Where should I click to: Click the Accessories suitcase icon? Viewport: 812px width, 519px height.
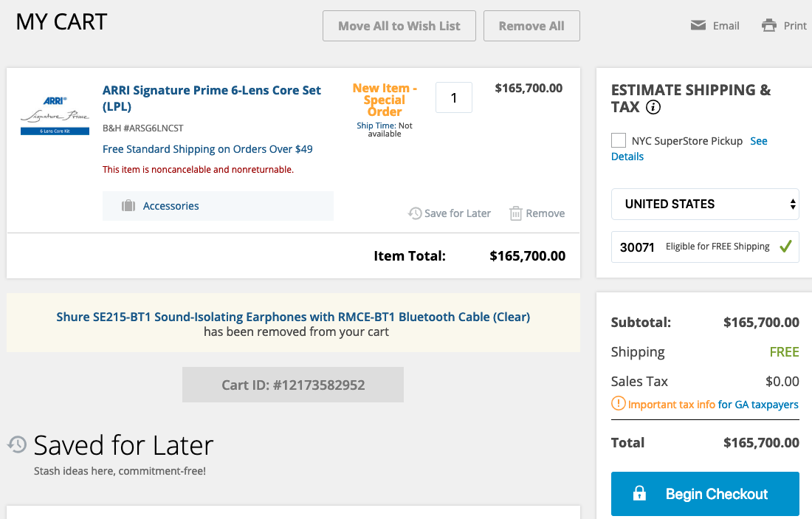pos(128,206)
